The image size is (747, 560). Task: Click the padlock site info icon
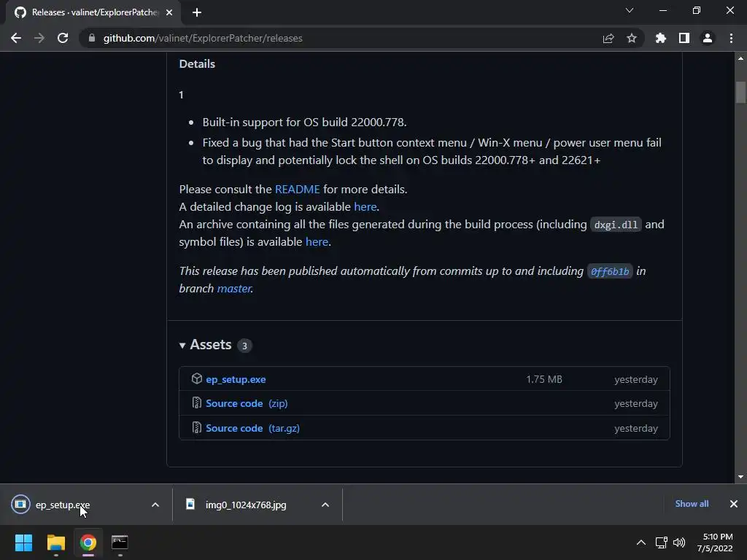[x=92, y=38]
